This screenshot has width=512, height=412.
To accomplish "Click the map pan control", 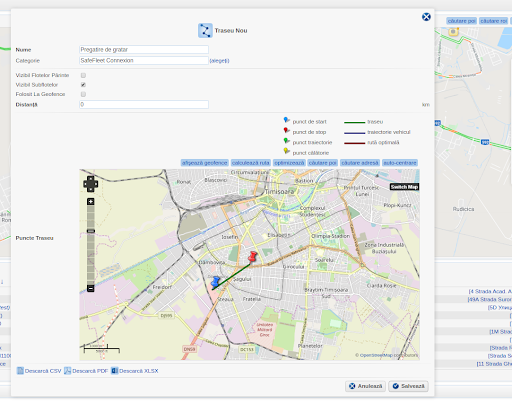I will [x=90, y=184].
